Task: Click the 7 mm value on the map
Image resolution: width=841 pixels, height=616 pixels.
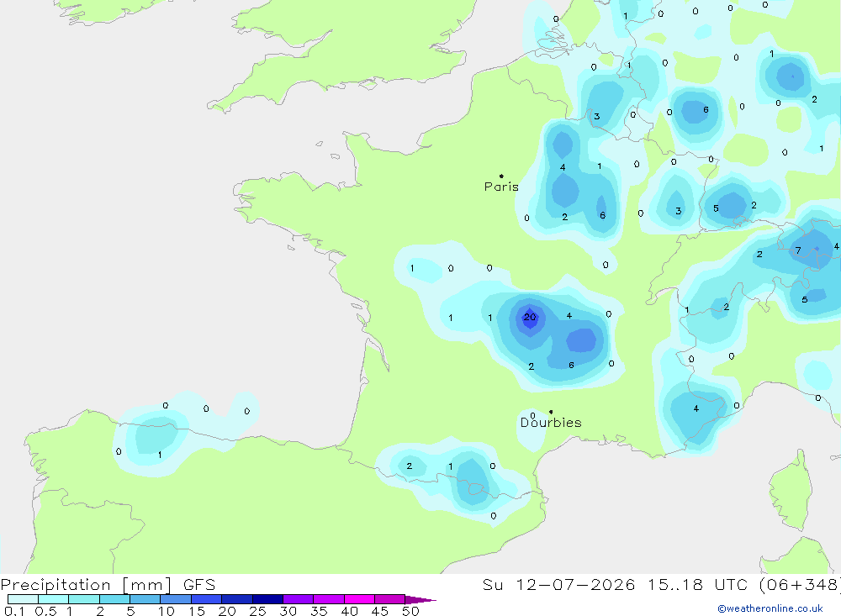Action: [798, 250]
